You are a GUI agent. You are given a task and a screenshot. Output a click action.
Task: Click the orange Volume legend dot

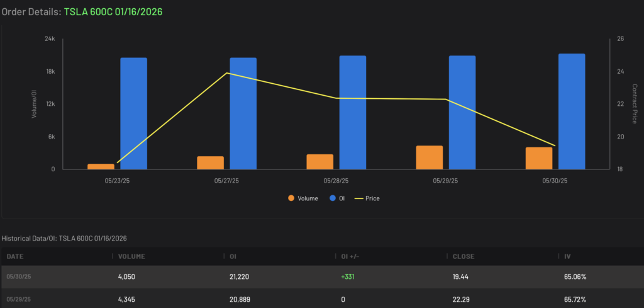click(291, 198)
